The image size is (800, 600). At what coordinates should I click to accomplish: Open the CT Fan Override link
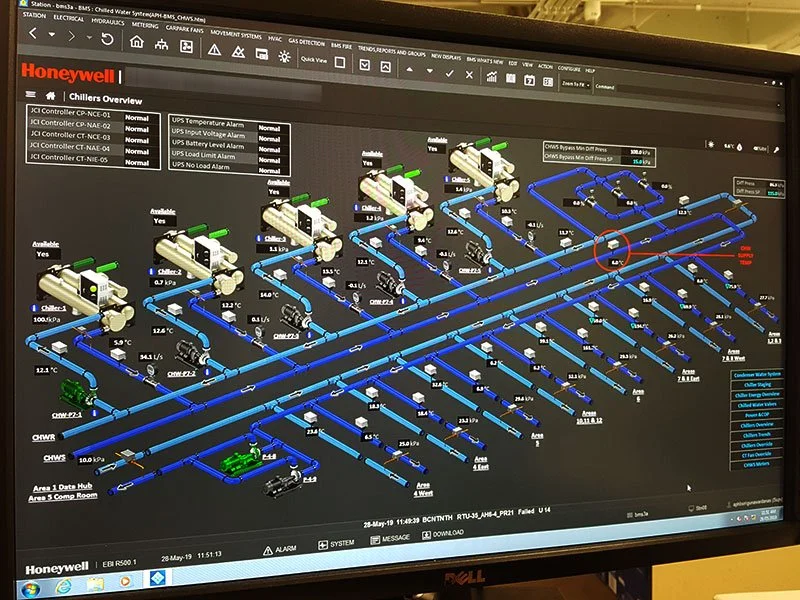click(x=756, y=455)
